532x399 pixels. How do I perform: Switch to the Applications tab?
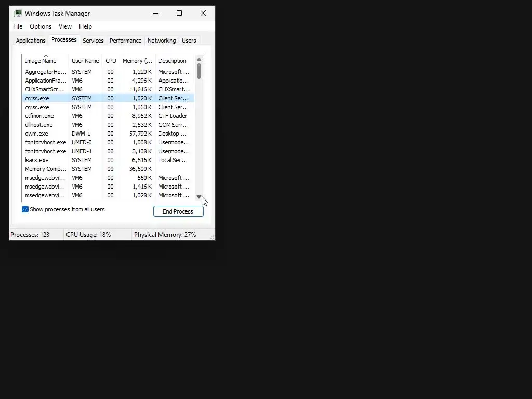tap(31, 41)
